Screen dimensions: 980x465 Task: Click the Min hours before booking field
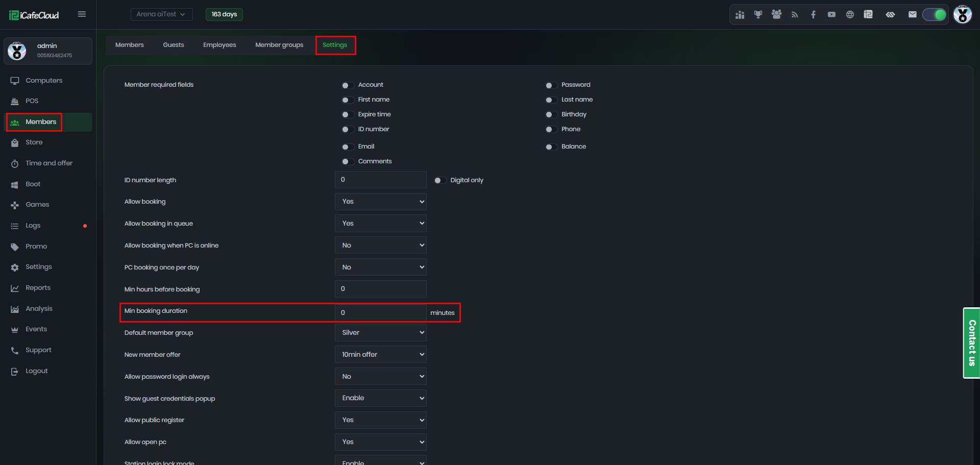(x=380, y=289)
